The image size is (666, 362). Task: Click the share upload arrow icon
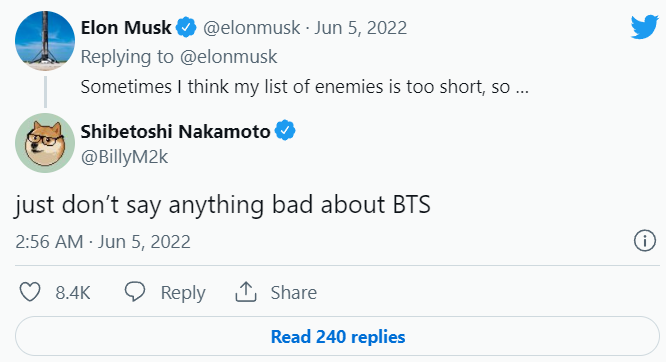(x=246, y=292)
